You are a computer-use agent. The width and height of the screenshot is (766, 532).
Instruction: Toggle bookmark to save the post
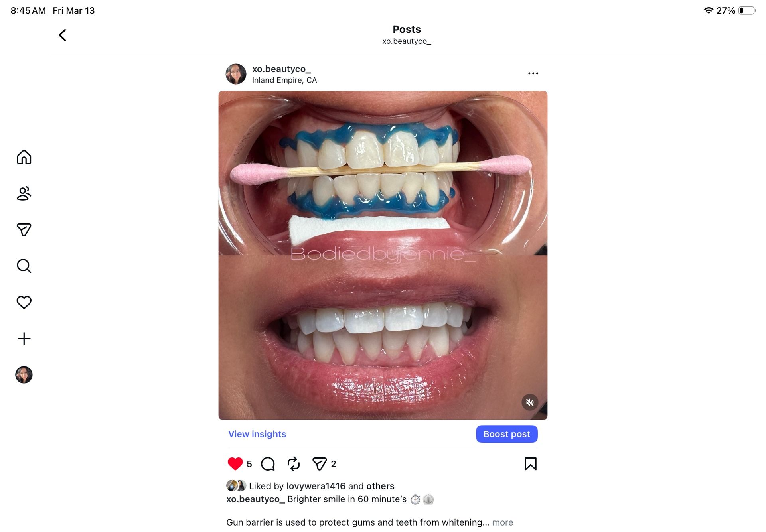tap(531, 464)
